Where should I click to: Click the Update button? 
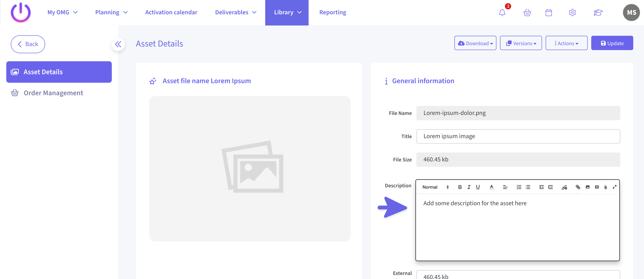pyautogui.click(x=612, y=43)
